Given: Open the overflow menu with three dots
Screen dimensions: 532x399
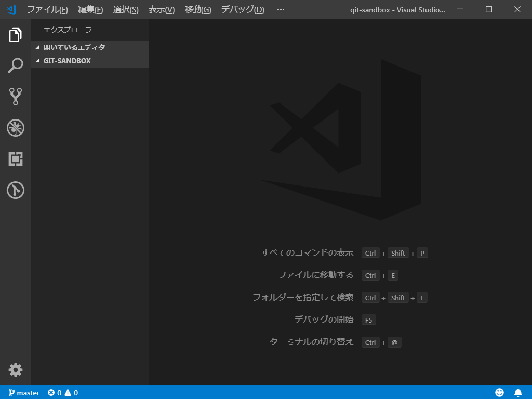Looking at the screenshot, I should (280, 9).
